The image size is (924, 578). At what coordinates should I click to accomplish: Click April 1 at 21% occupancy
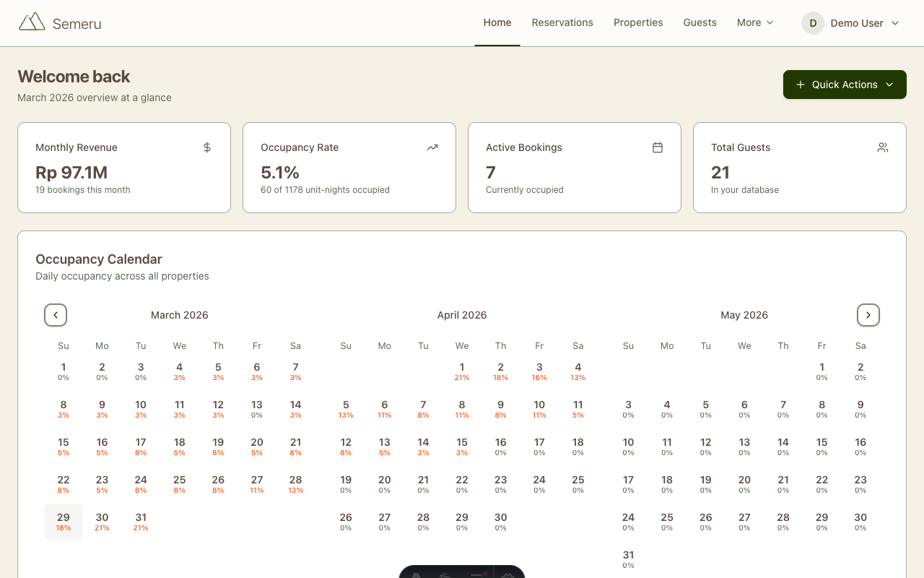[x=462, y=371]
